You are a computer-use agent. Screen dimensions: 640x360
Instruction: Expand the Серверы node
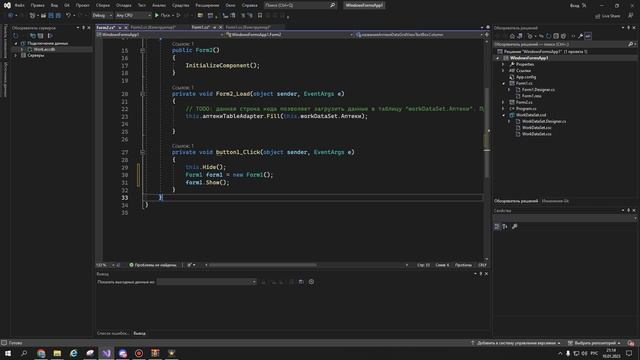[x=16, y=55]
